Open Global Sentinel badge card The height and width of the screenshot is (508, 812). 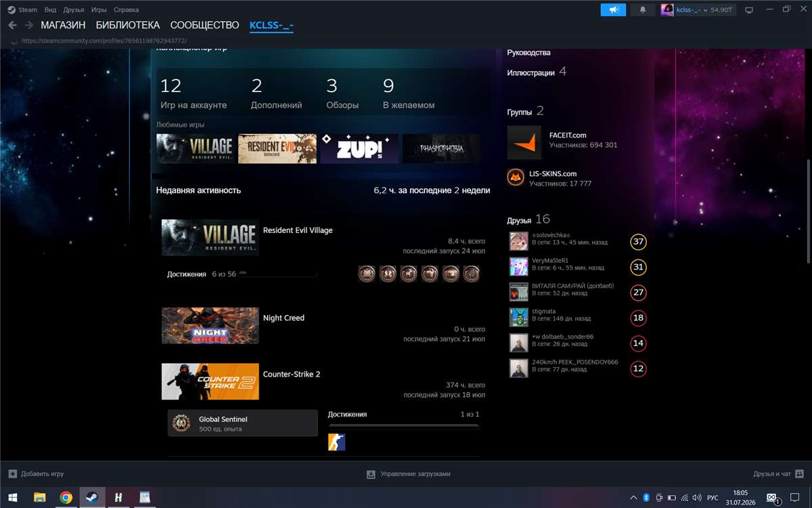click(x=243, y=423)
